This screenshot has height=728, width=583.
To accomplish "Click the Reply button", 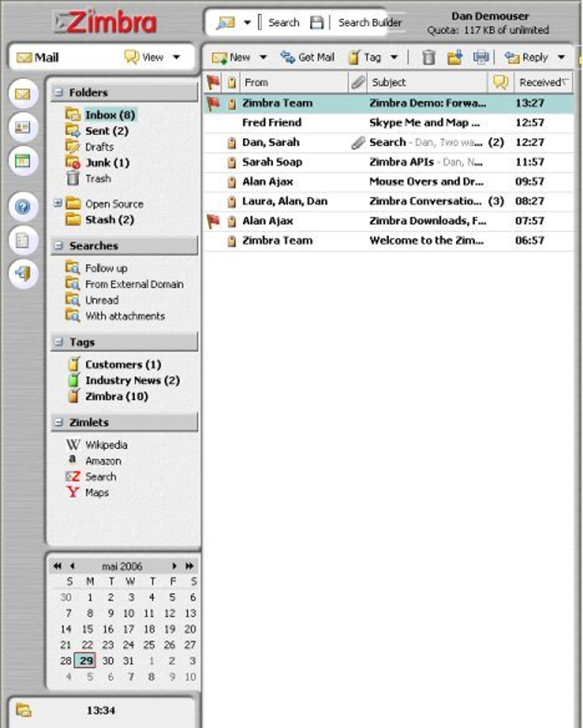I will (526, 57).
